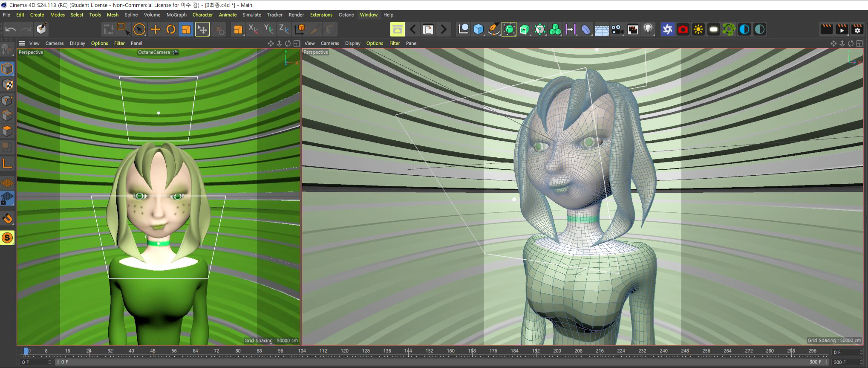868x368 pixels.
Task: Toggle Viewport Solo S icon
Action: pyautogui.click(x=7, y=238)
